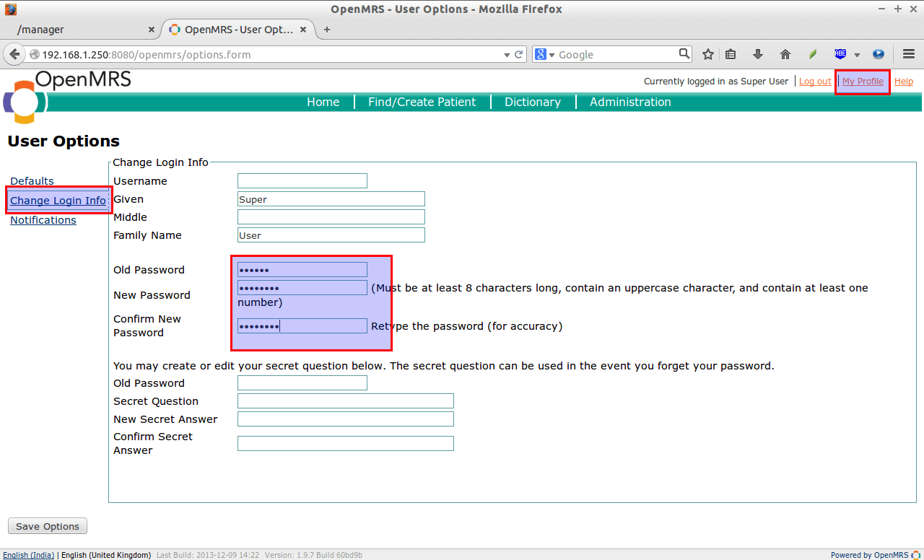The height and width of the screenshot is (560, 924).
Task: Open the Help link
Action: [x=904, y=82]
